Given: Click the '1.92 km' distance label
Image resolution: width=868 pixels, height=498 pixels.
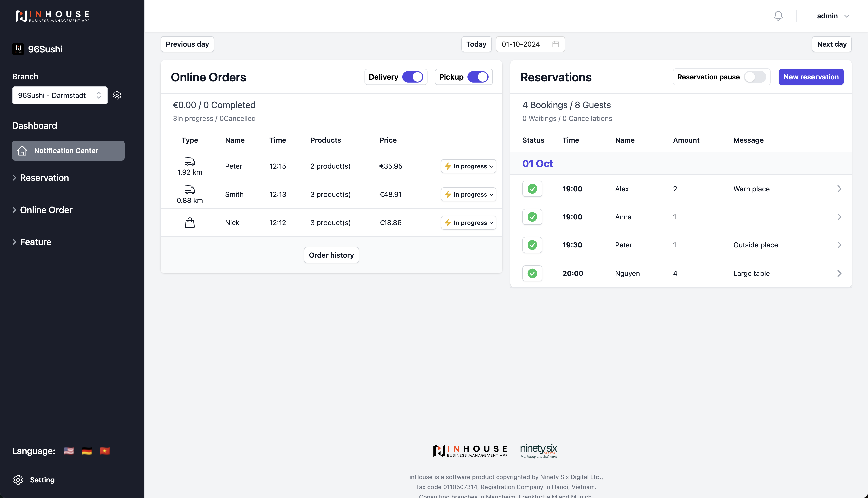Looking at the screenshot, I should (x=190, y=172).
